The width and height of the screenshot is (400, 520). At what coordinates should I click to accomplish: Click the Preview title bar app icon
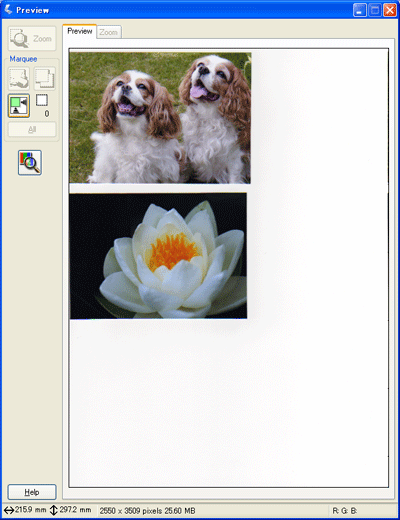[x=8, y=10]
